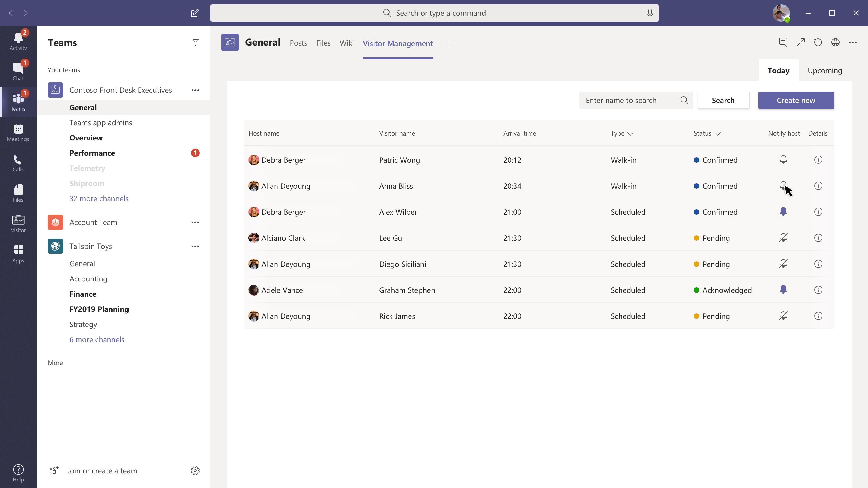Switch to the Upcoming tab
This screenshot has height=488, width=868.
825,70
